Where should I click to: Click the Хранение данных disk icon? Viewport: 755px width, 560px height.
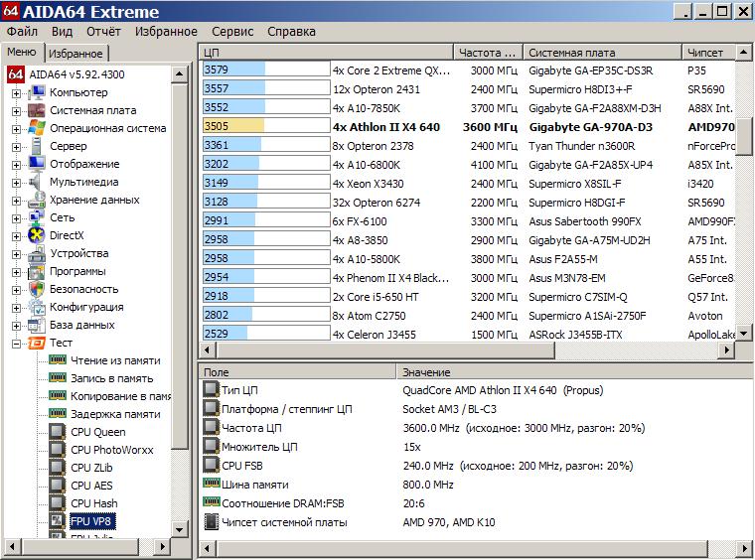pyautogui.click(x=37, y=200)
